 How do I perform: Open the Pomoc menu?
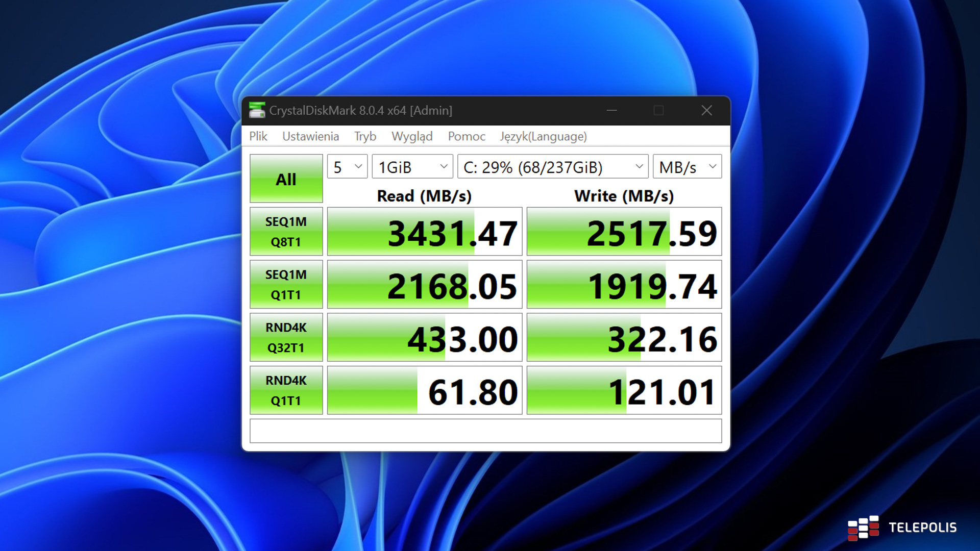pos(466,136)
